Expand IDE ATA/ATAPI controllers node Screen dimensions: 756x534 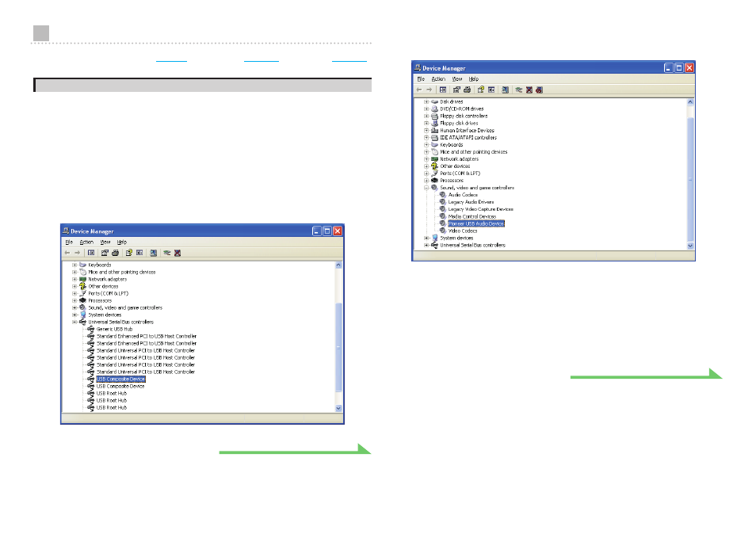click(x=426, y=137)
